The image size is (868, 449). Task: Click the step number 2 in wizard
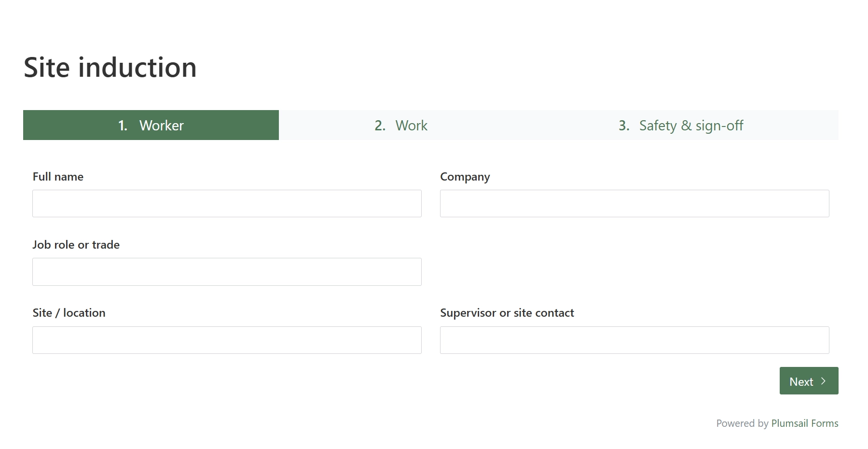click(380, 126)
